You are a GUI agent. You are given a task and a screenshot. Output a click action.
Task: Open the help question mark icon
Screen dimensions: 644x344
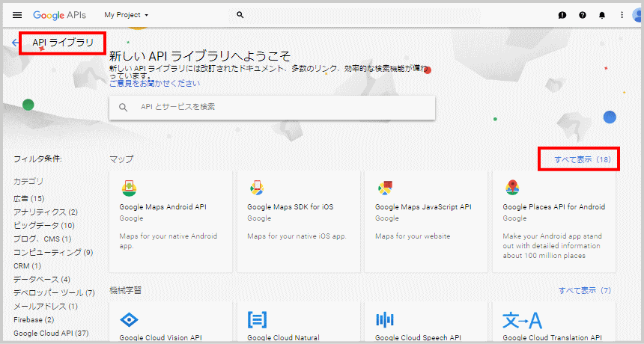pyautogui.click(x=583, y=15)
